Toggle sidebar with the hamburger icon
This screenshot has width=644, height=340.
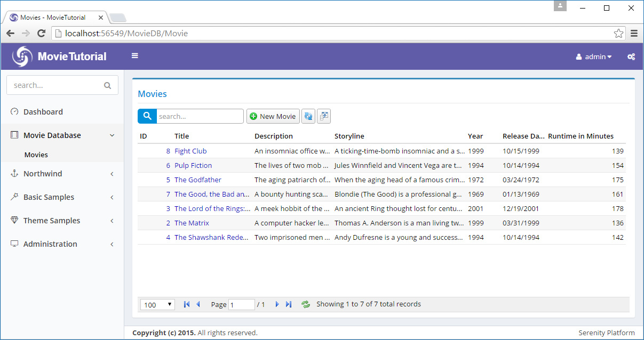pyautogui.click(x=135, y=56)
